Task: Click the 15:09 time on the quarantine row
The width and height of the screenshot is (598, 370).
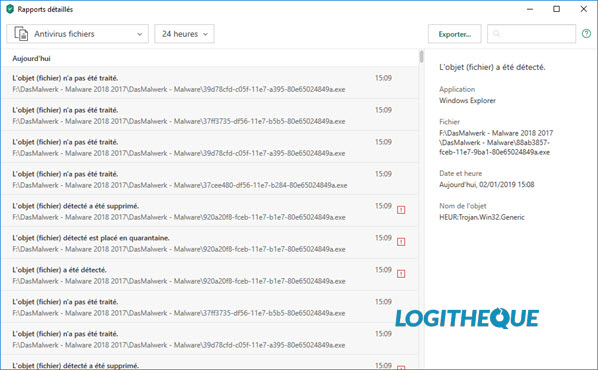Action: click(383, 238)
